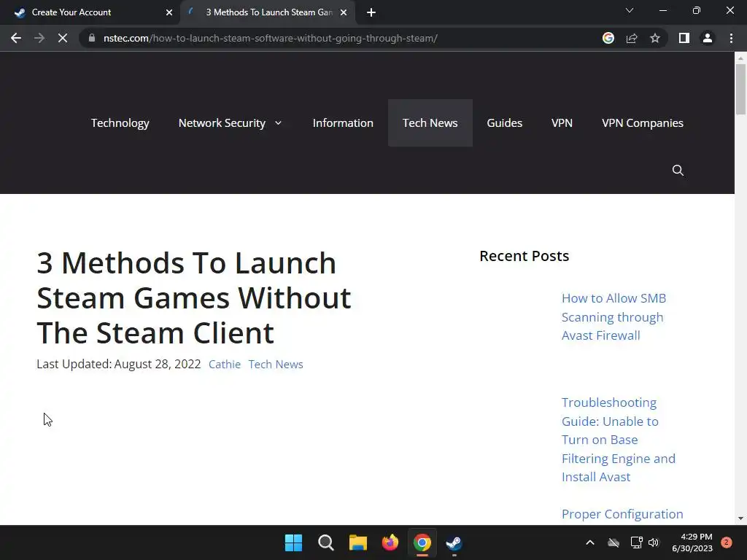747x560 pixels.
Task: Launch Firefox from taskbar
Action: point(390,542)
